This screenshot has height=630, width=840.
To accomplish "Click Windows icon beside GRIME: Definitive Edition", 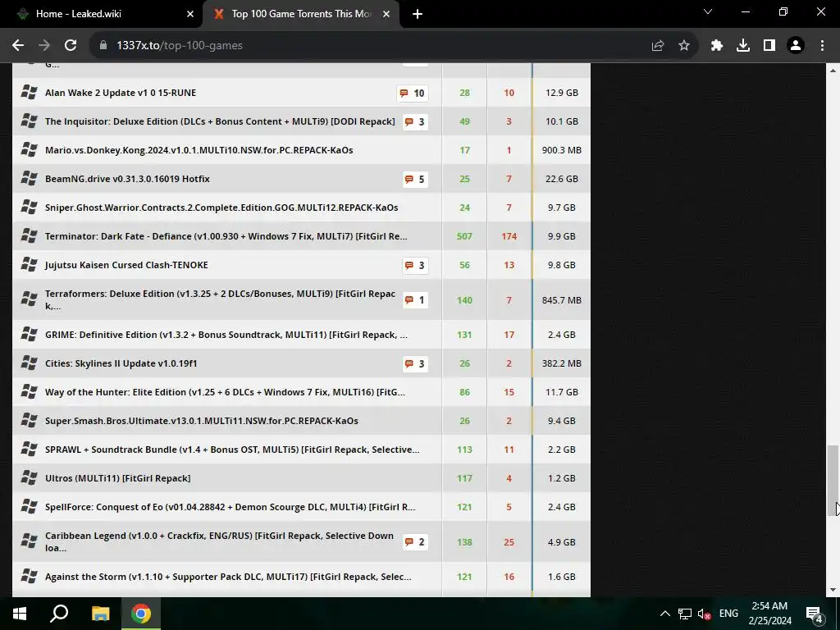I will pyautogui.click(x=29, y=335).
